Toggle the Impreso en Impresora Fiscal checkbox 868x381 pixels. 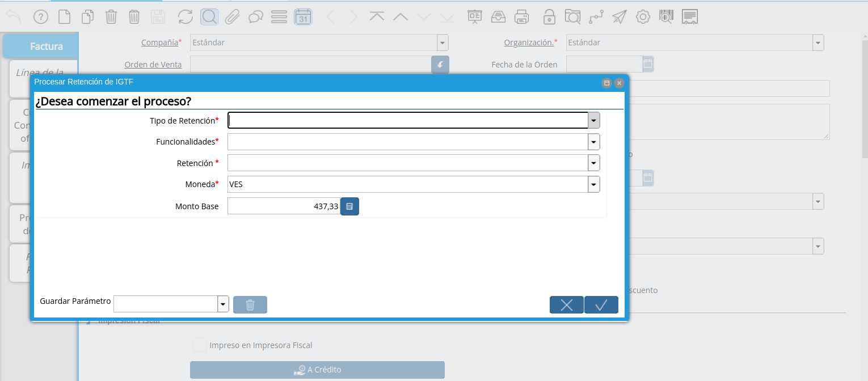tap(200, 345)
